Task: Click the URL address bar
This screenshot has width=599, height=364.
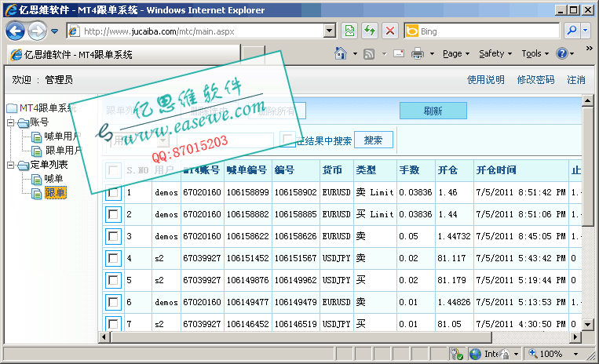Action: pos(196,31)
